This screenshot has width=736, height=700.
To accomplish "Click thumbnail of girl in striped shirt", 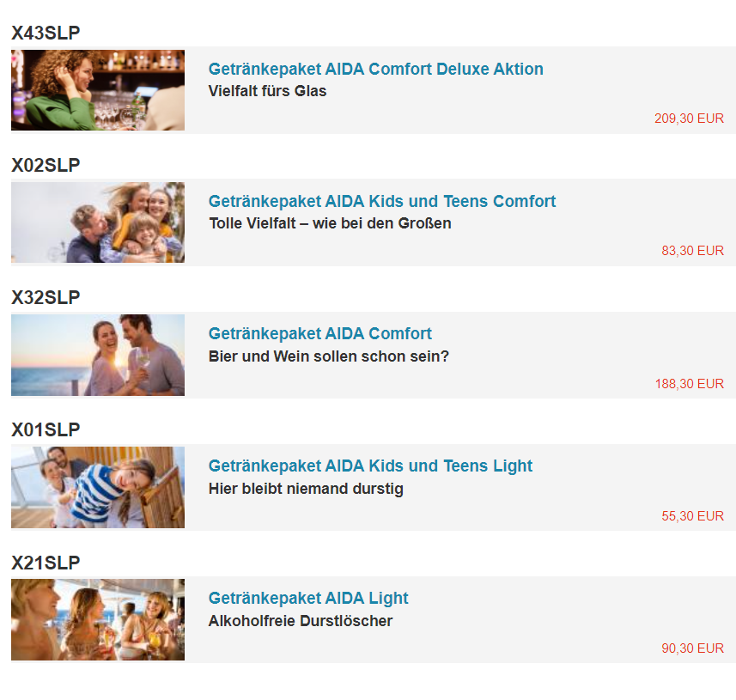I will coord(98,487).
